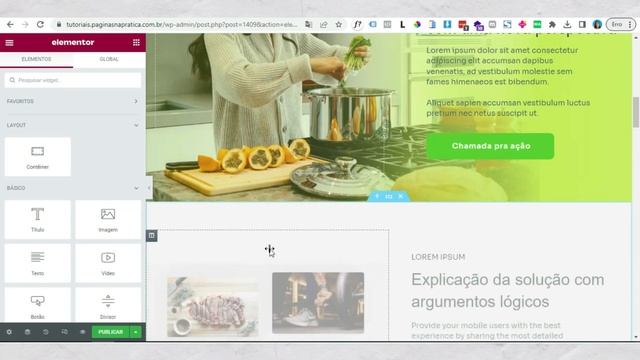Delete container with the X handle

click(x=401, y=196)
